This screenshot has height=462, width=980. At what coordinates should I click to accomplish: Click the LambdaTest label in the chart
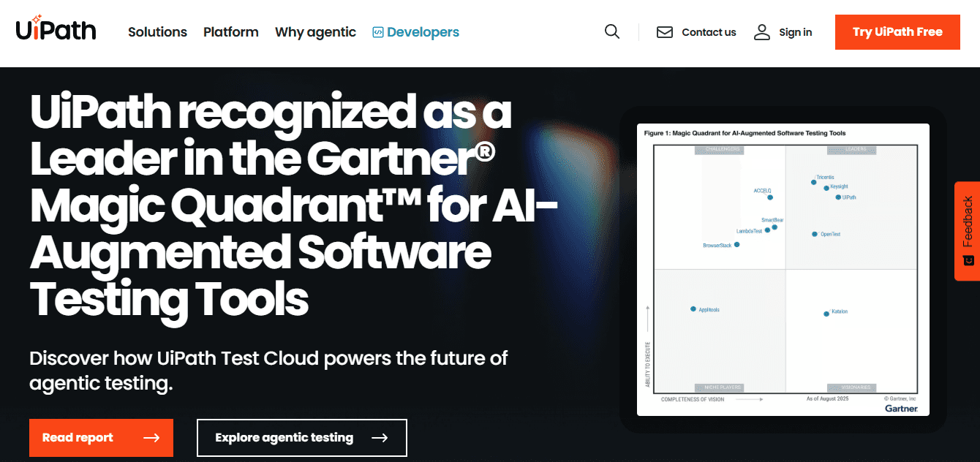pos(749,231)
